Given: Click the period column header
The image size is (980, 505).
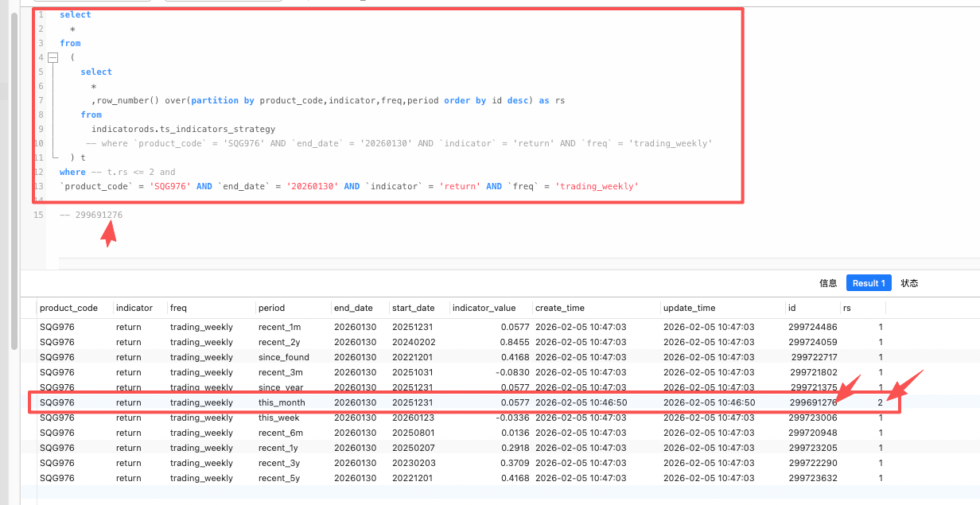Looking at the screenshot, I should pos(271,308).
